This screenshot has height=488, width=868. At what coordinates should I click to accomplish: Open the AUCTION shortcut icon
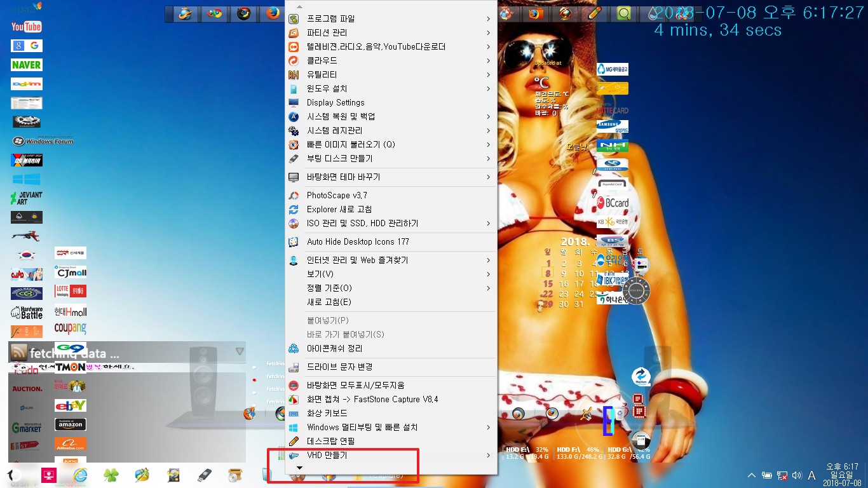coord(27,388)
